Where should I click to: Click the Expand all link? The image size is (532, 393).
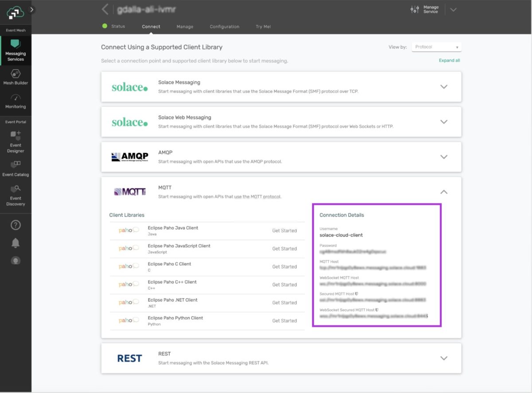tap(449, 60)
